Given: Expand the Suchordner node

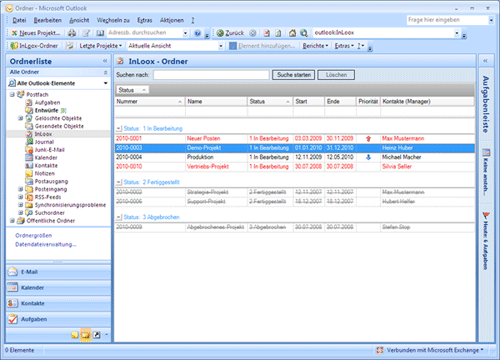Looking at the screenshot, I should 21,213.
